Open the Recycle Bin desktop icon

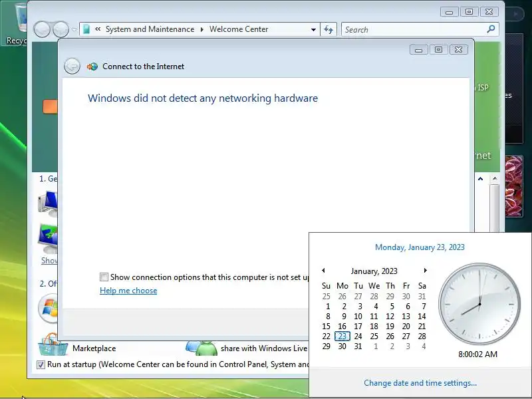point(16,24)
